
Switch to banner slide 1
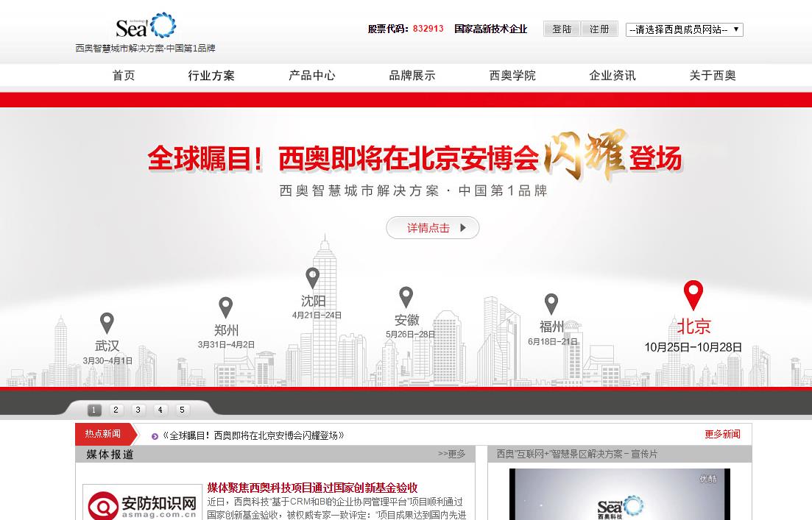tap(93, 410)
